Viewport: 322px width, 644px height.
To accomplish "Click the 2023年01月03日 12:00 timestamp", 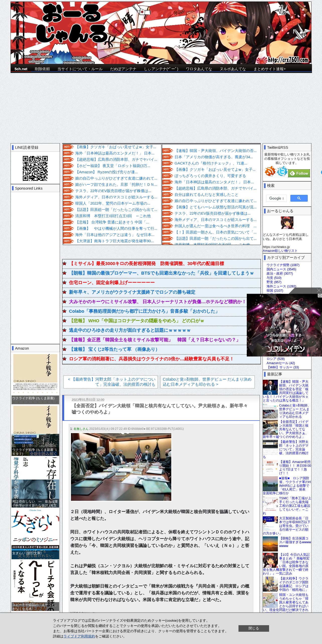I will pos(88,399).
